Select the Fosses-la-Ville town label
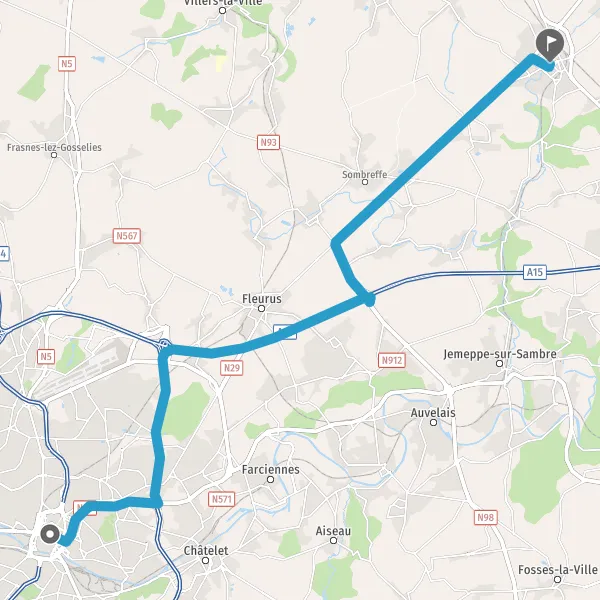 click(558, 570)
